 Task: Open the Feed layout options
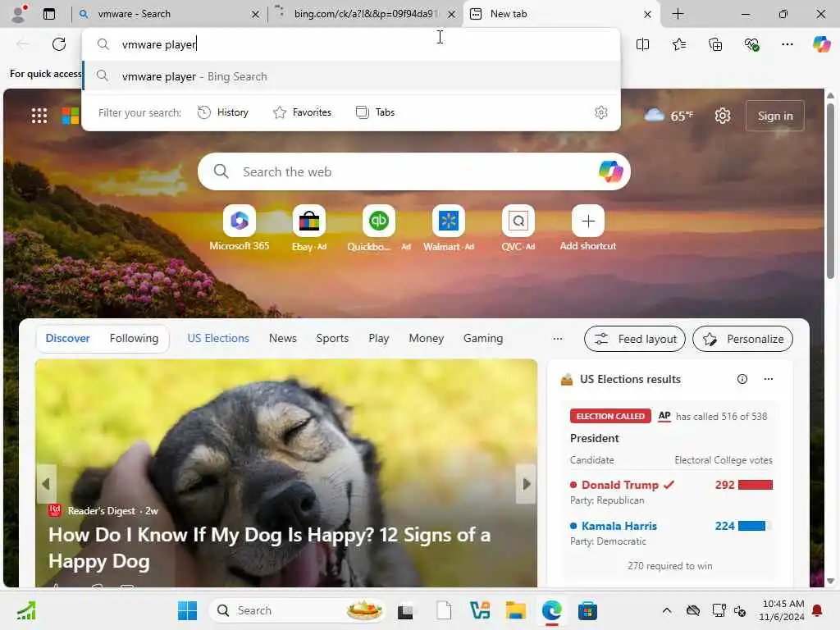tap(635, 339)
